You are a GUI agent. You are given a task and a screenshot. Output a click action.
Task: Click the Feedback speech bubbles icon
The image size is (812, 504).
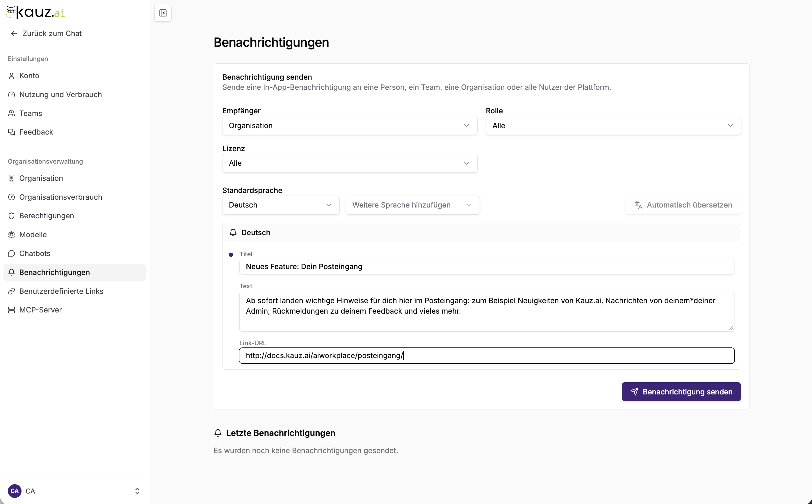pyautogui.click(x=12, y=132)
